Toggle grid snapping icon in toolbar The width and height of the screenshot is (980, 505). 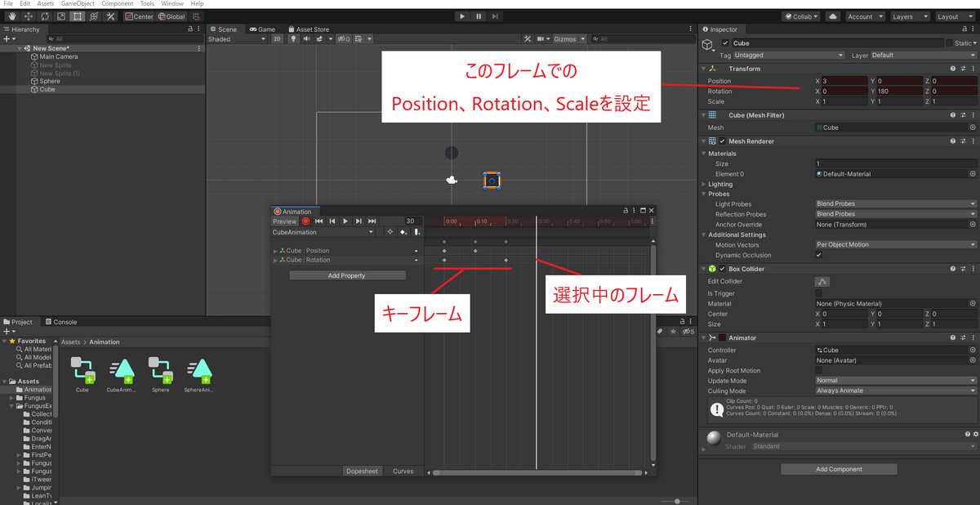tap(196, 16)
